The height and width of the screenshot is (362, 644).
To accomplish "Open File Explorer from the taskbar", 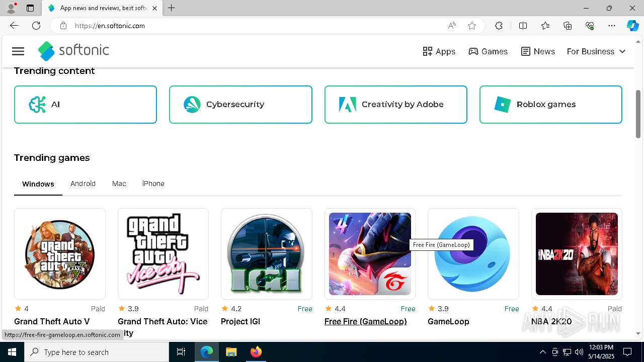I will [x=231, y=352].
